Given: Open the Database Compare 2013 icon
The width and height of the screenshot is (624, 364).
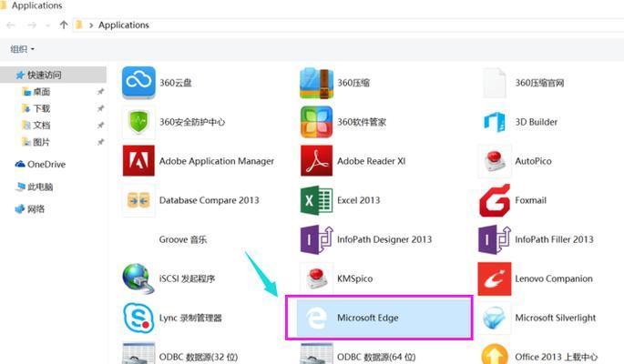Looking at the screenshot, I should (x=138, y=200).
